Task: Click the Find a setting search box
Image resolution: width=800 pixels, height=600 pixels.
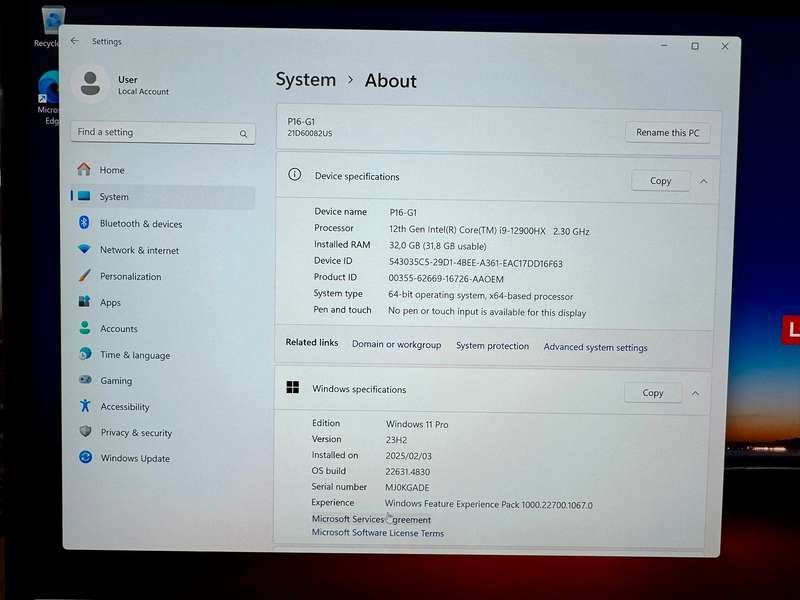Action: point(163,133)
